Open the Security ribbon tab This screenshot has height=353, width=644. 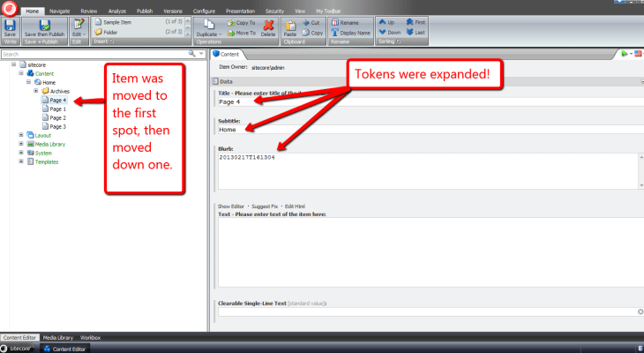274,11
